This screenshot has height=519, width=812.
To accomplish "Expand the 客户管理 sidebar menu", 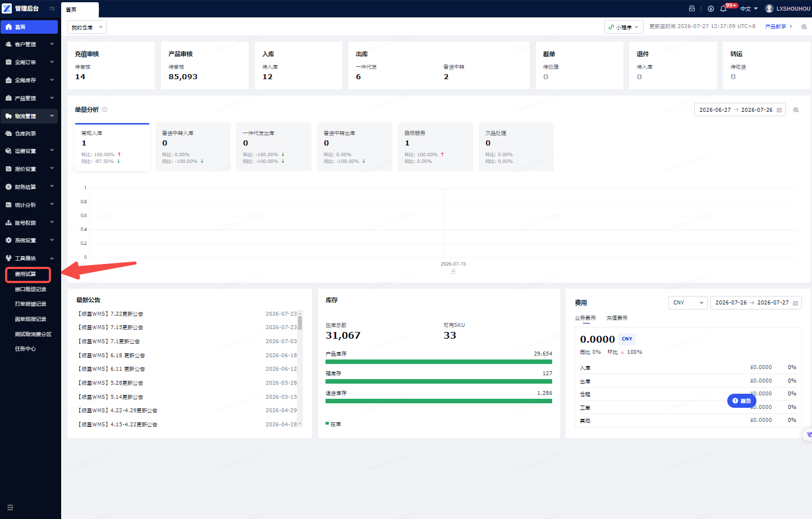I will [x=29, y=44].
